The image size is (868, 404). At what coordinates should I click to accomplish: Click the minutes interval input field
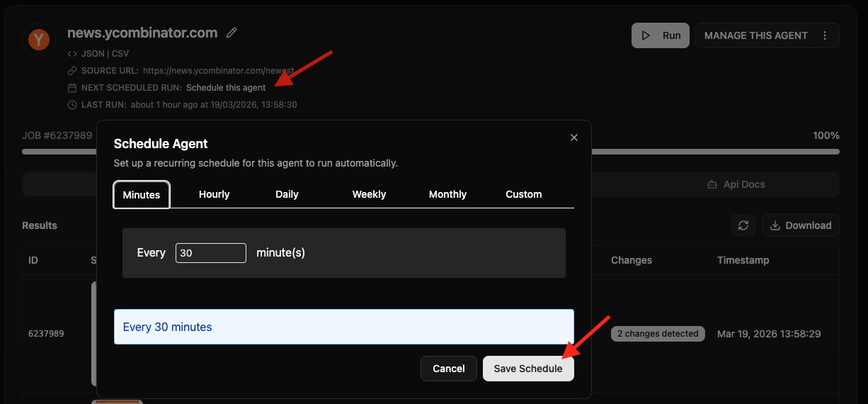[x=210, y=253]
